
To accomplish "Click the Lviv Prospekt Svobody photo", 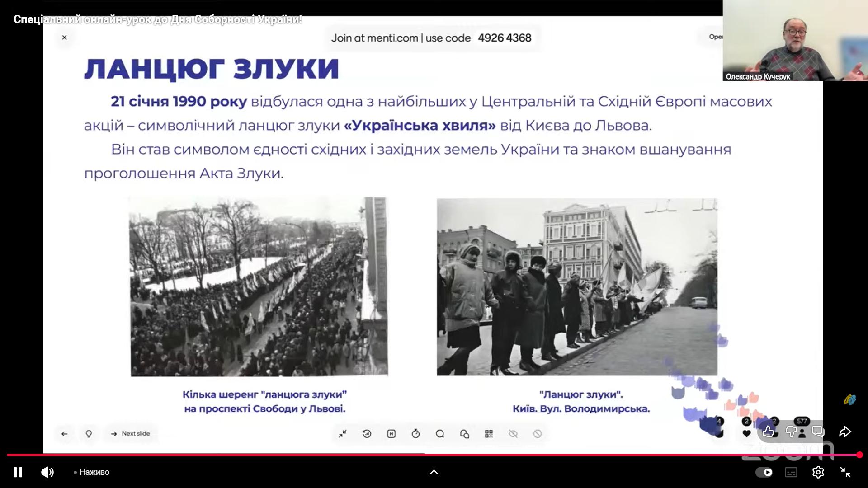I will [259, 286].
